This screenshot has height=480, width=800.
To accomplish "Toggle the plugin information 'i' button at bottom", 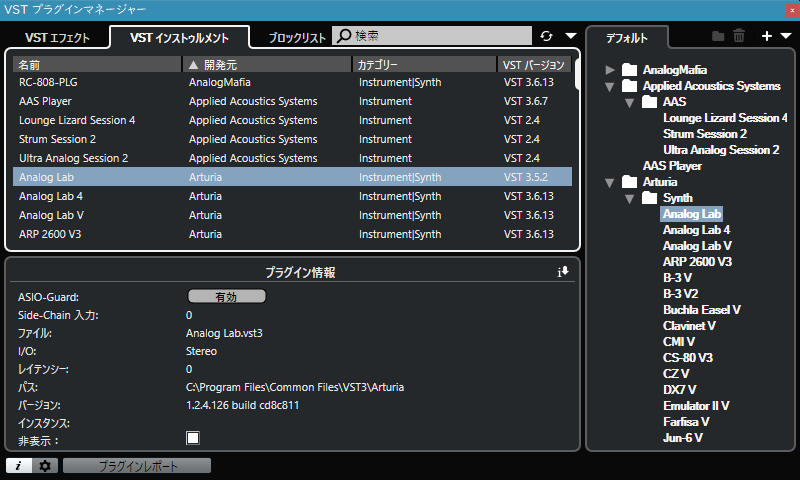I will click(19, 465).
